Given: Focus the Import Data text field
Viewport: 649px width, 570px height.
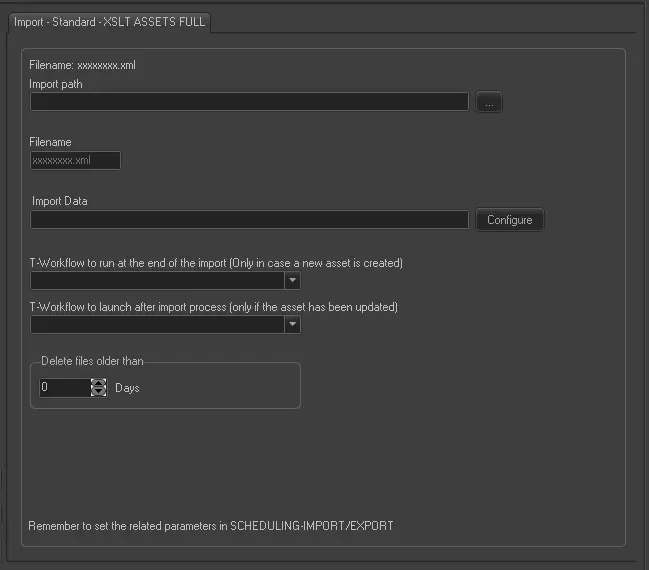Looking at the screenshot, I should [x=249, y=219].
